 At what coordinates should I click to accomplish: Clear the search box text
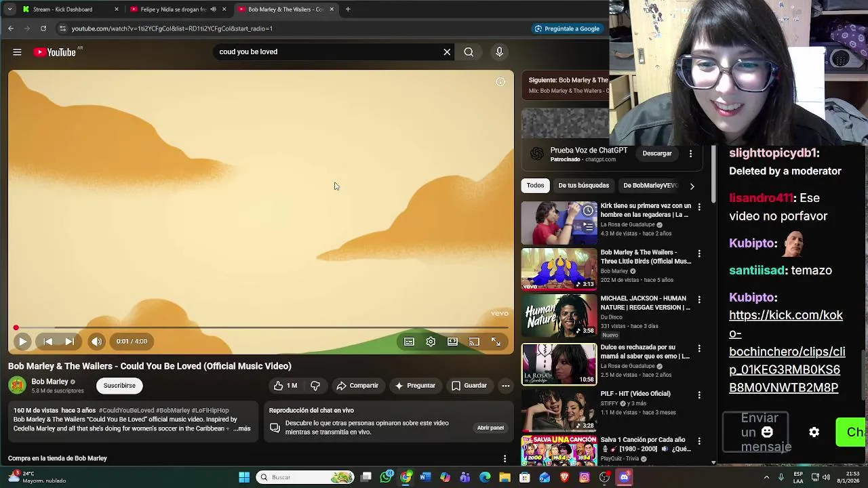pos(447,52)
